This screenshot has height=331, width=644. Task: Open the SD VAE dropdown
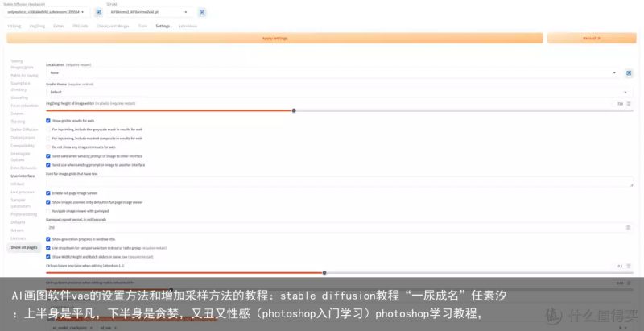tap(151, 12)
